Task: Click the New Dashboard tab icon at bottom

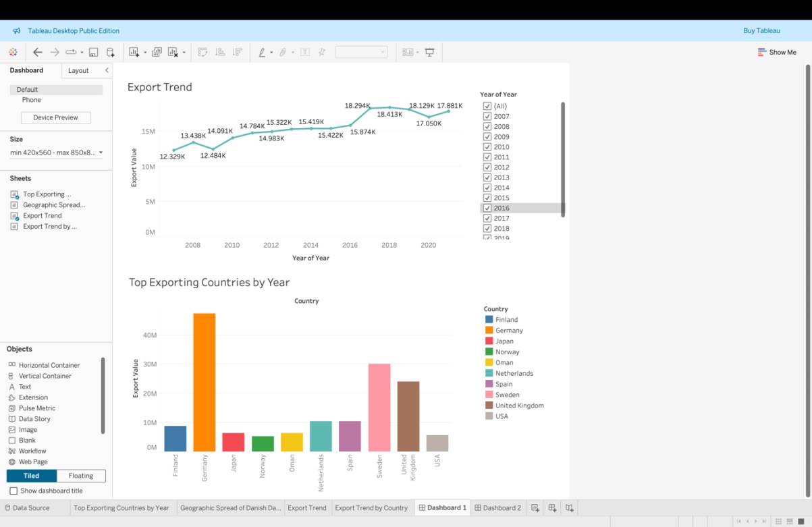Action: click(552, 507)
